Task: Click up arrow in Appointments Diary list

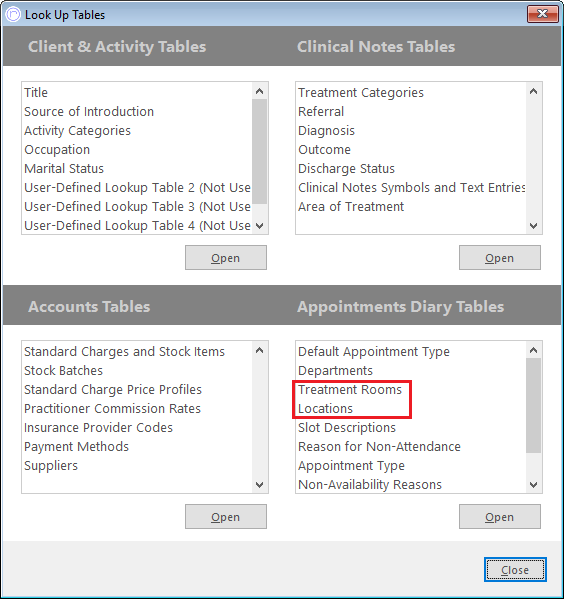Action: (533, 350)
